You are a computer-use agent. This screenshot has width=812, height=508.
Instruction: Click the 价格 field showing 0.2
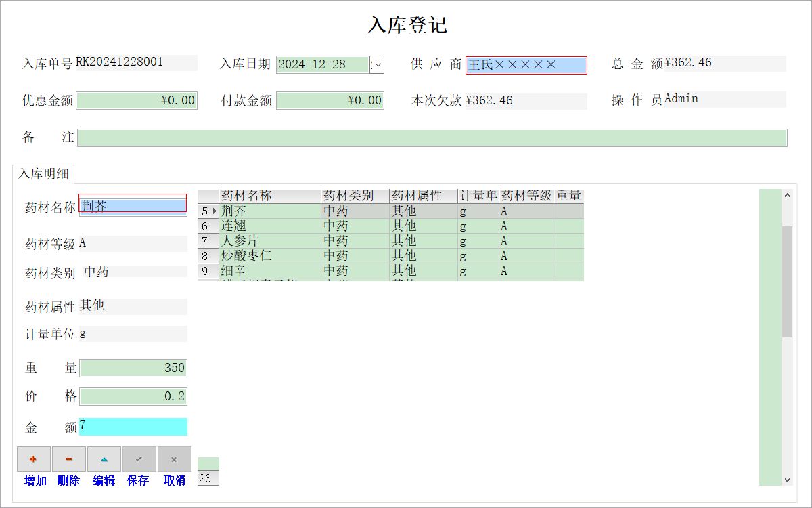point(133,396)
